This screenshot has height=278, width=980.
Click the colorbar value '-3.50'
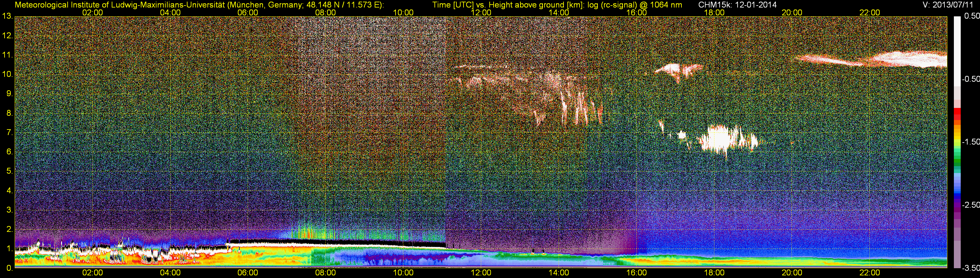pyautogui.click(x=971, y=268)
